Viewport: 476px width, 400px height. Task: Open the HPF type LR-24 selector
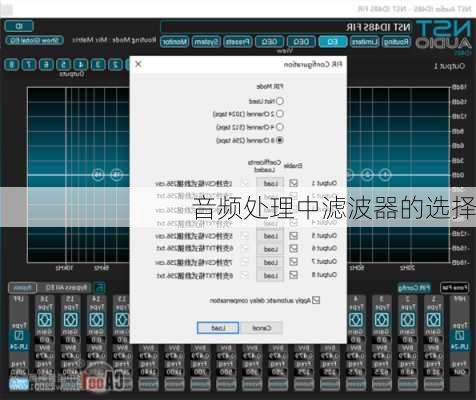(459, 339)
